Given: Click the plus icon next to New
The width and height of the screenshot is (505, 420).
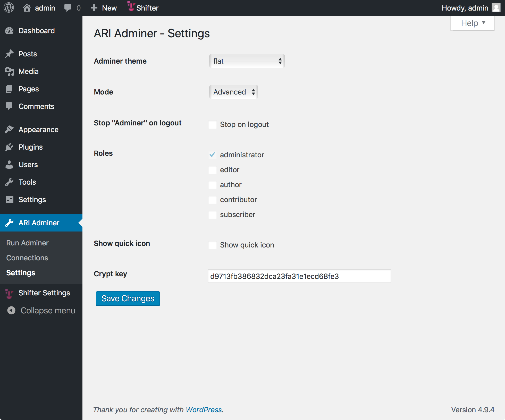Looking at the screenshot, I should click(x=94, y=8).
